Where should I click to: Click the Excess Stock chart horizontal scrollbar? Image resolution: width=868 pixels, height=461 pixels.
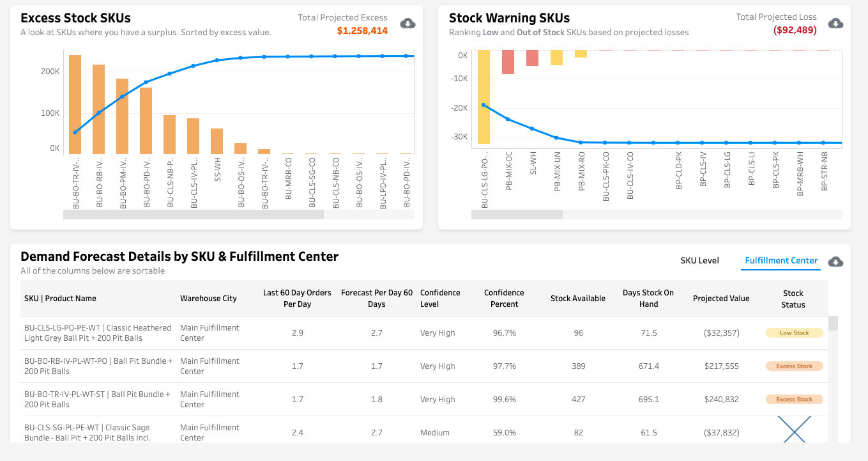[x=193, y=215]
